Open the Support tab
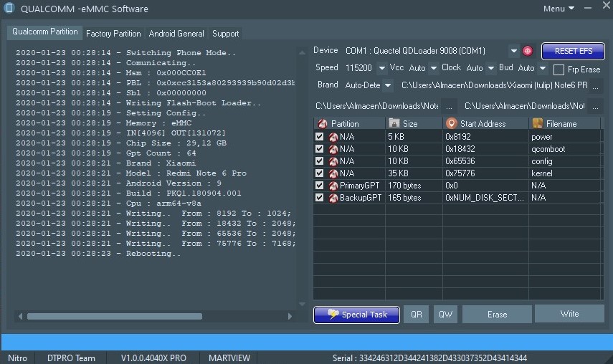 pyautogui.click(x=226, y=34)
